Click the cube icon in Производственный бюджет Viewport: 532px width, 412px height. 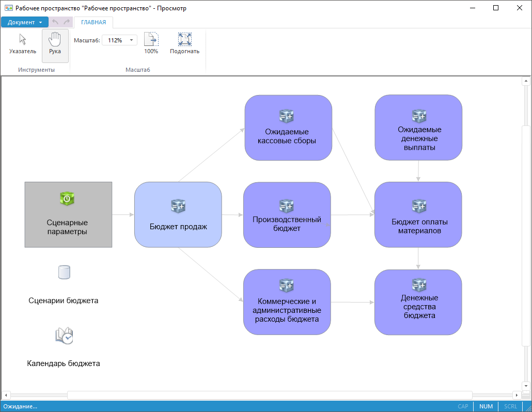(x=286, y=206)
